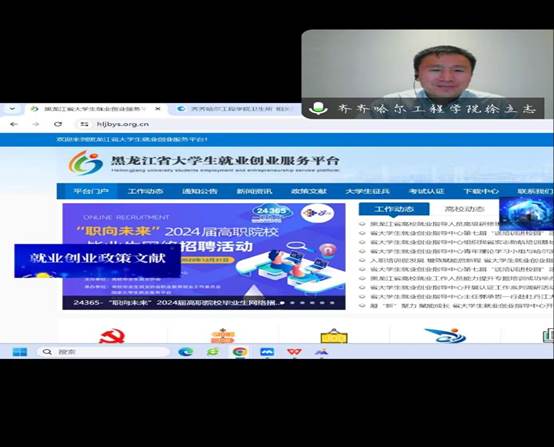Image resolution: width=554 pixels, height=447 pixels.
Task: Click the blue runner swoosh icon
Action: coord(446,335)
